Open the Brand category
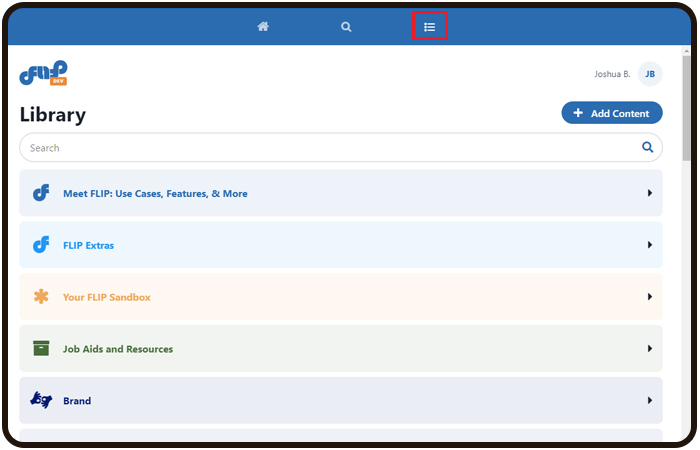Screen dimensions: 700x450 [x=341, y=400]
